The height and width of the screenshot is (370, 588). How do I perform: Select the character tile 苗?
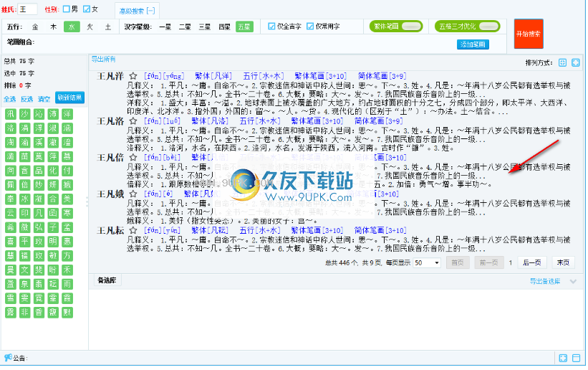pos(25,156)
